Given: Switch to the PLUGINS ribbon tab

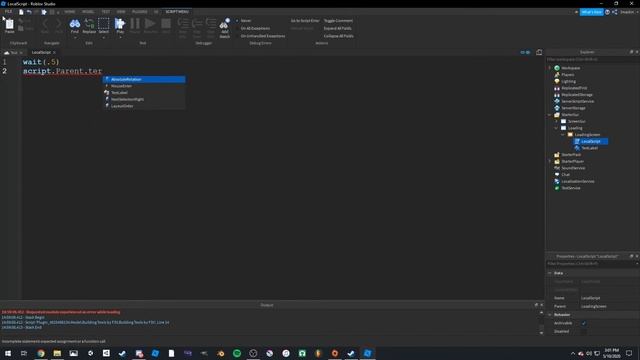Looking at the screenshot, I should tap(140, 12).
